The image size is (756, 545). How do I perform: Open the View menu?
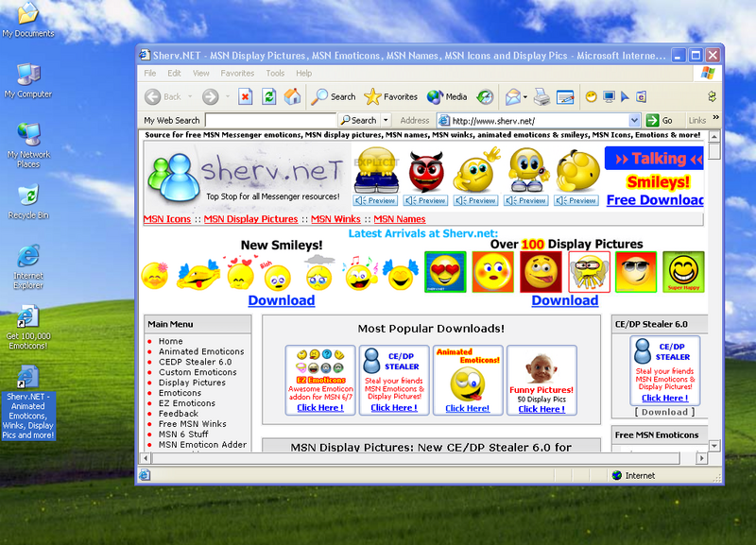201,74
